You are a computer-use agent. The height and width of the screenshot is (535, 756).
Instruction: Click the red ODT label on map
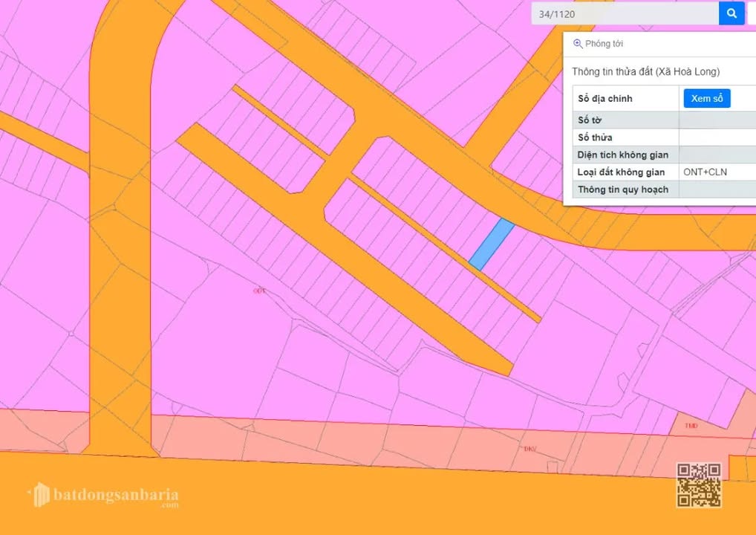tap(259, 291)
